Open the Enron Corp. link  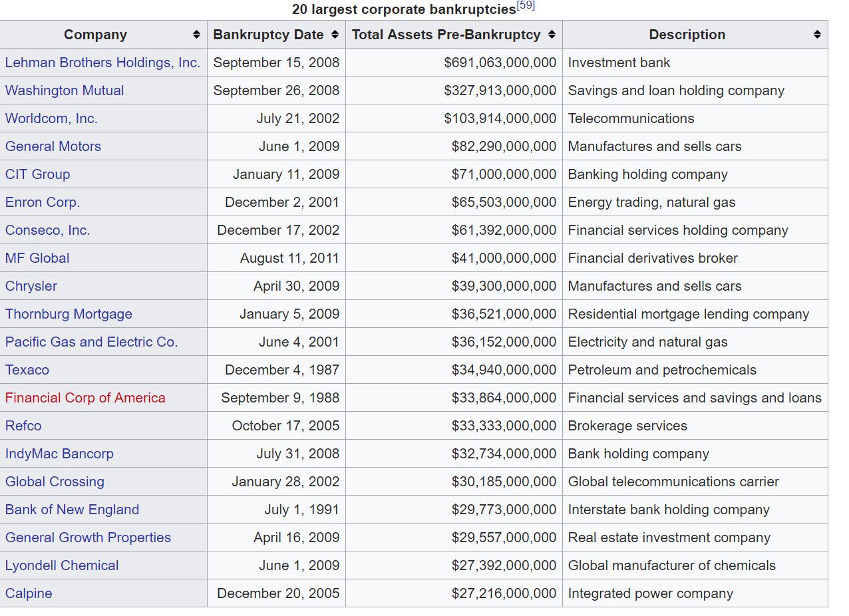(x=43, y=202)
